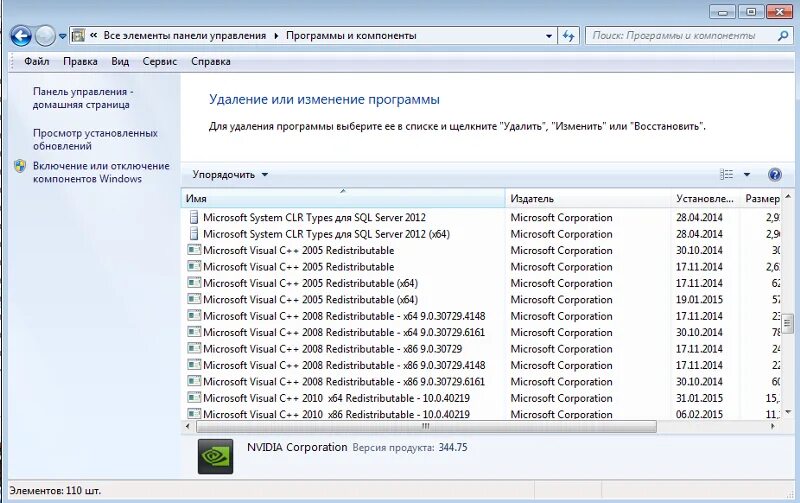800x503 pixels.
Task: Click the install date 06.02.2015
Action: 699,414
